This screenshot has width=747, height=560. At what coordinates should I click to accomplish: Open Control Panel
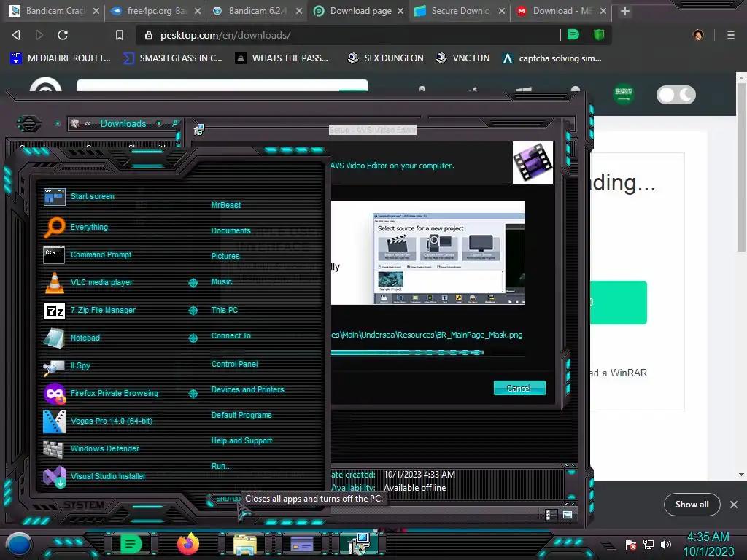click(x=234, y=364)
